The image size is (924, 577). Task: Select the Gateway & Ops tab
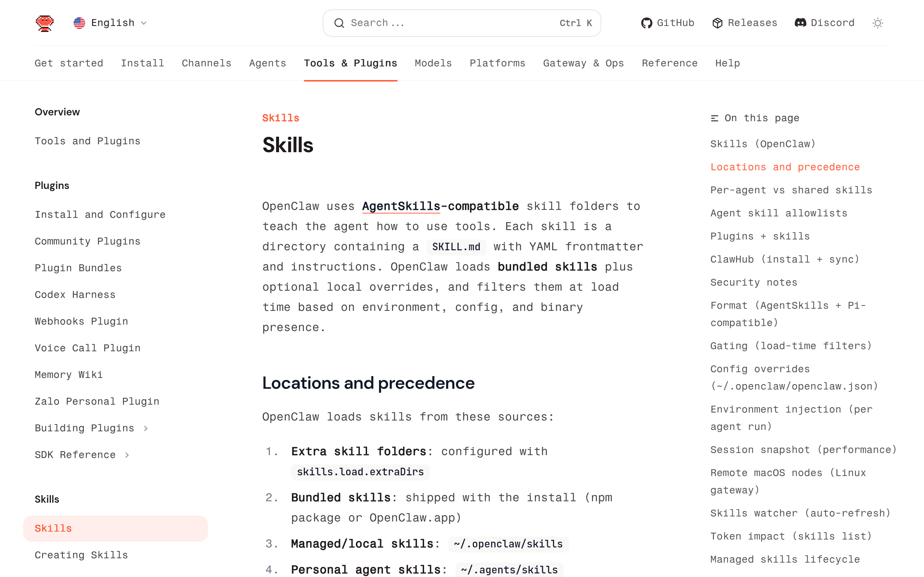[x=583, y=63]
